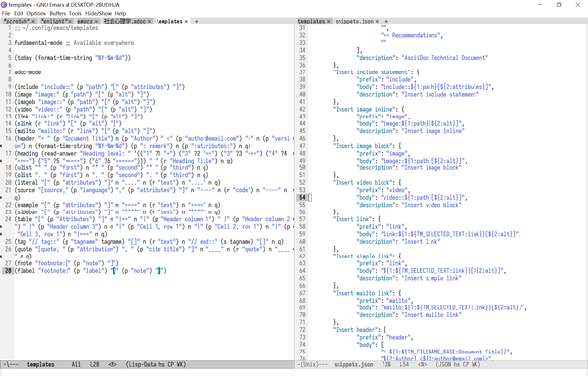Click the <N> state indicator in left mode line
The image size is (588, 376).
[x=113, y=364]
